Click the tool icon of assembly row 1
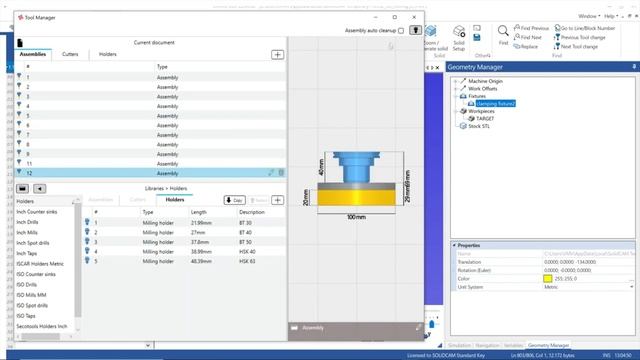640x360 pixels. [x=19, y=77]
